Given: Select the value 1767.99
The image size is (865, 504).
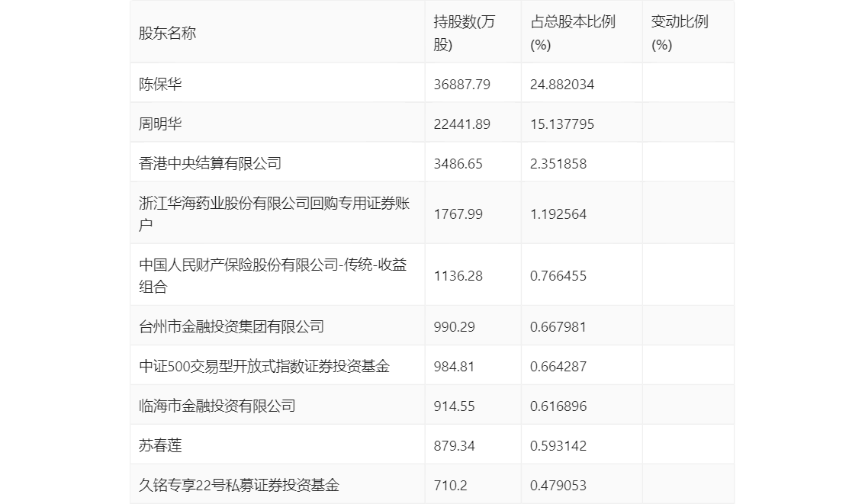Looking at the screenshot, I should point(458,214).
